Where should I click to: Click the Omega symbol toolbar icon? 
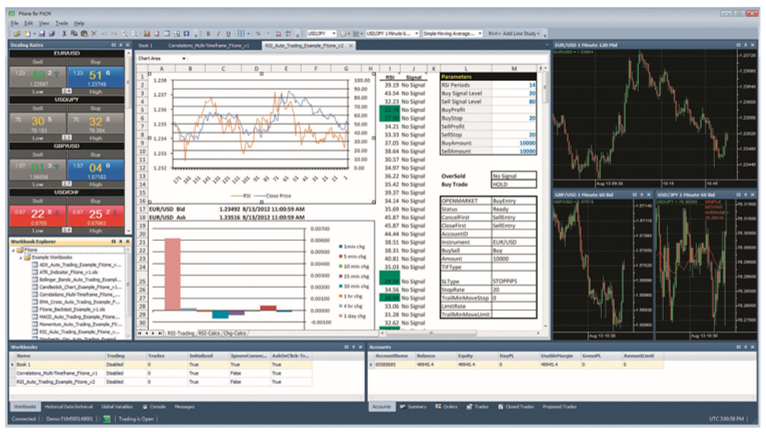[186, 34]
